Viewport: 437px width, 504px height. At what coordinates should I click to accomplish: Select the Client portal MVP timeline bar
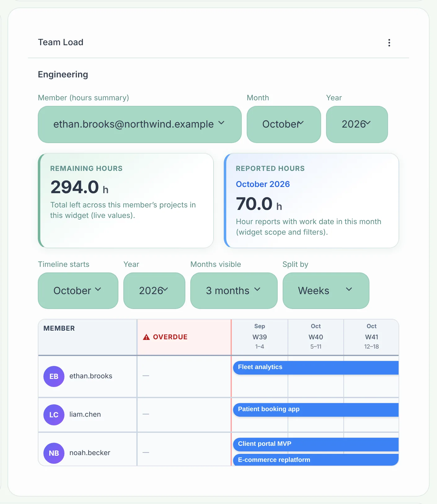(x=316, y=444)
